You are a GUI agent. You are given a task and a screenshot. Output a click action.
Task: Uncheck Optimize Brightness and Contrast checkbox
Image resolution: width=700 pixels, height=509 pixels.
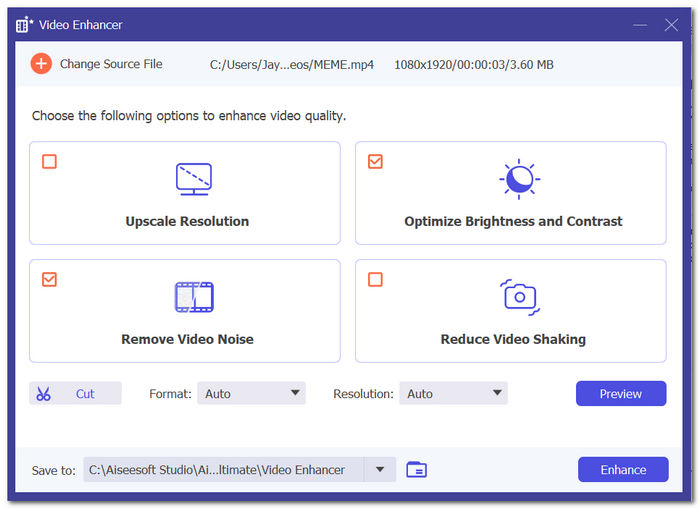click(x=375, y=161)
